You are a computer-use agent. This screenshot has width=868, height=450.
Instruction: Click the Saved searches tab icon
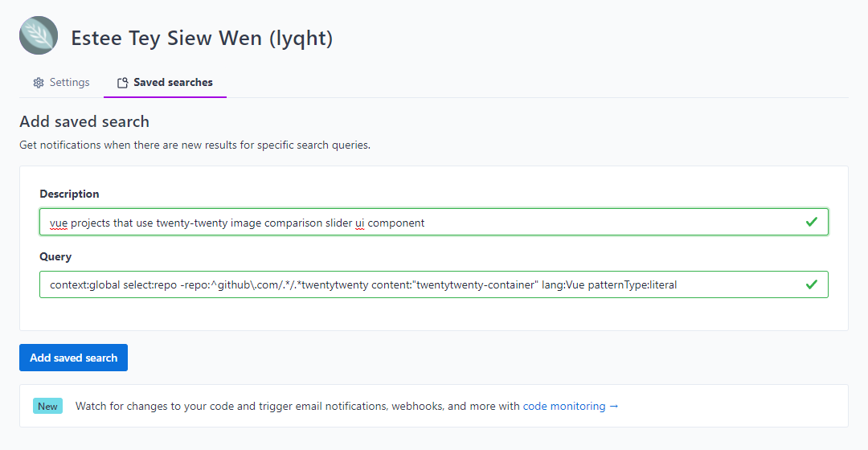click(x=122, y=83)
